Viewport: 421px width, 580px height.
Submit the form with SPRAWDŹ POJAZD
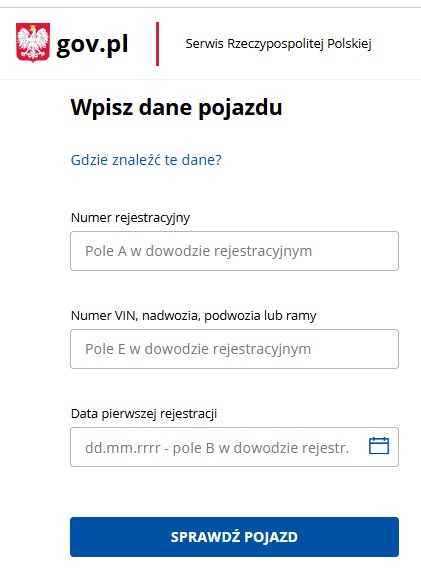pos(234,537)
